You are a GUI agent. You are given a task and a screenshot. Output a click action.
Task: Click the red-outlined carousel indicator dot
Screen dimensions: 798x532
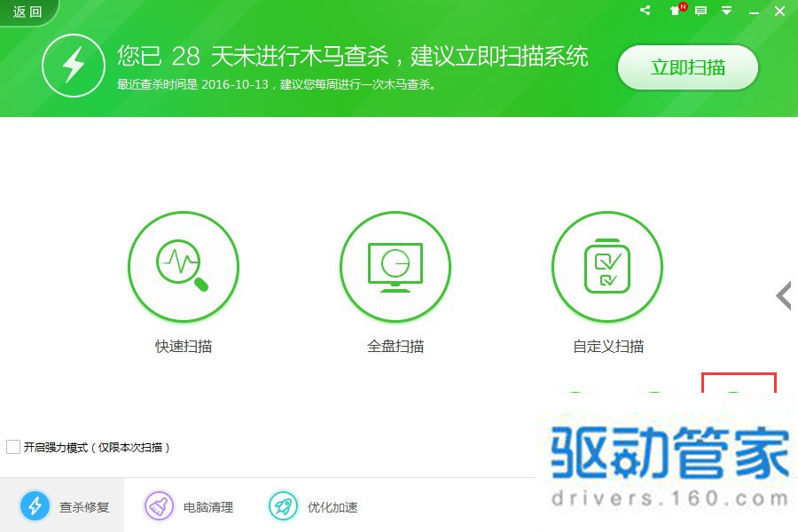pyautogui.click(x=738, y=392)
